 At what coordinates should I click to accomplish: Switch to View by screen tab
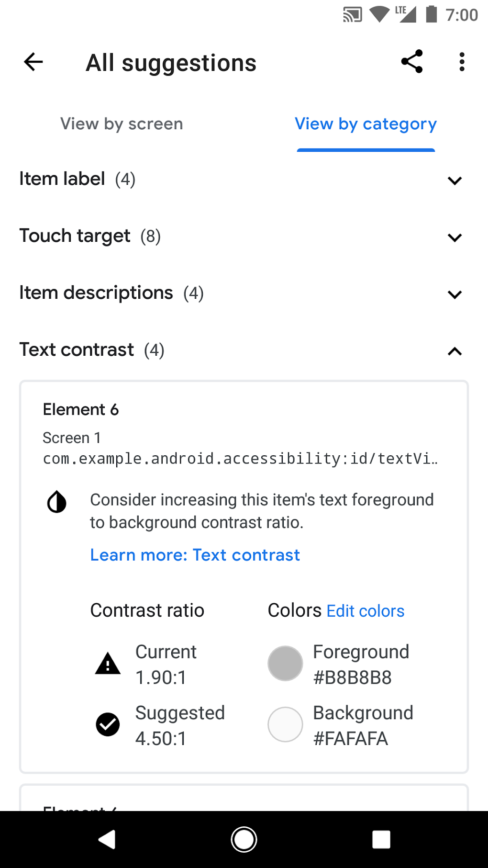(122, 124)
